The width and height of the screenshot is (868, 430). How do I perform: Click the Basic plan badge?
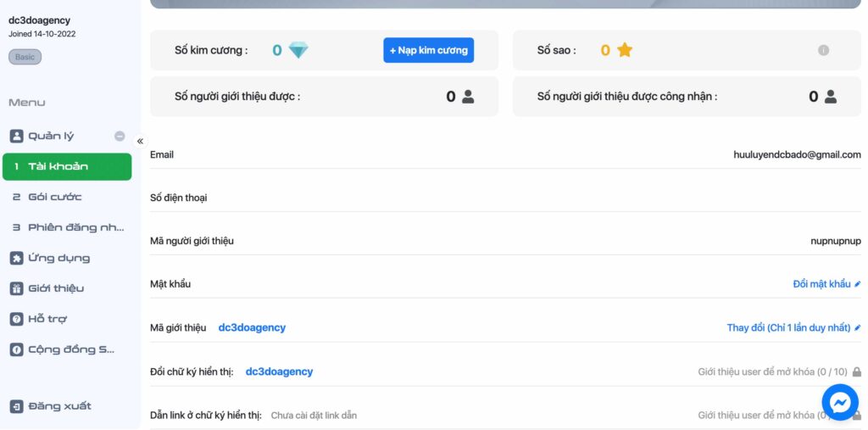pyautogui.click(x=25, y=57)
